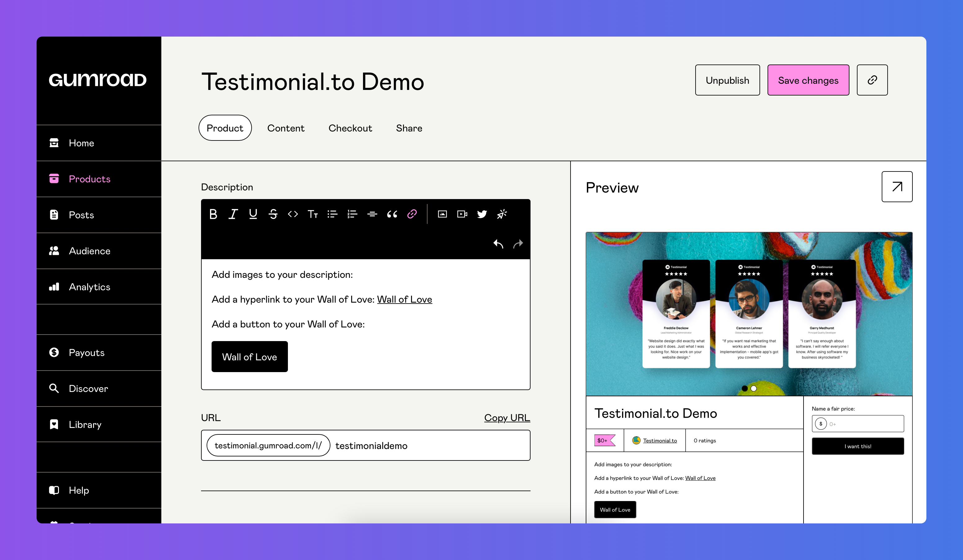963x560 pixels.
Task: Copy product link with chain icon button
Action: (x=872, y=80)
